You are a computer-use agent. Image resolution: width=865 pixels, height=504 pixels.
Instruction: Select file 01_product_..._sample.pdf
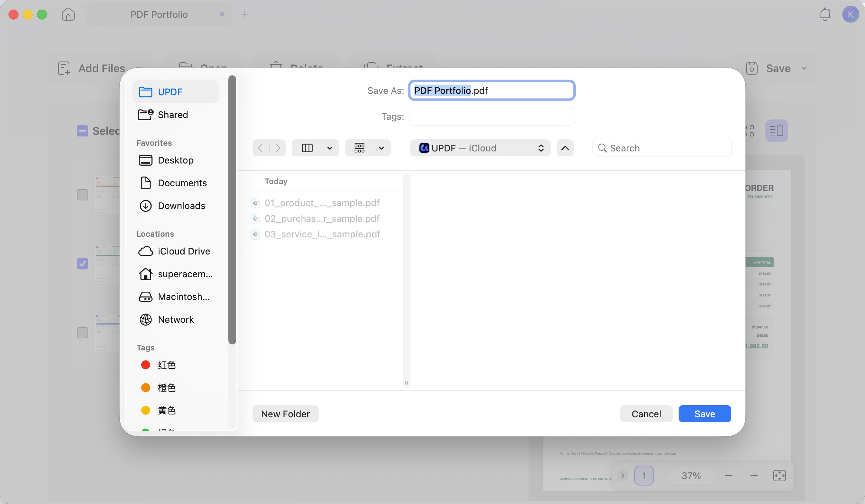click(x=322, y=203)
